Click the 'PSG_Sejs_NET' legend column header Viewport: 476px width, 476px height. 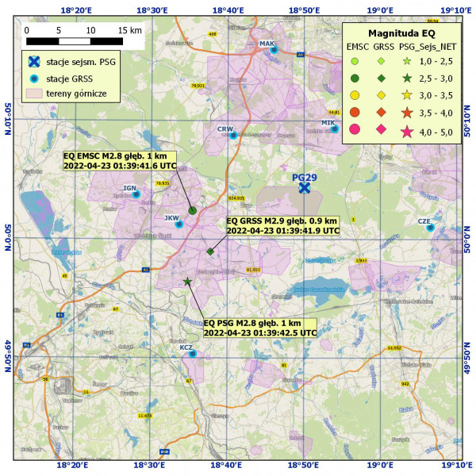click(x=428, y=47)
